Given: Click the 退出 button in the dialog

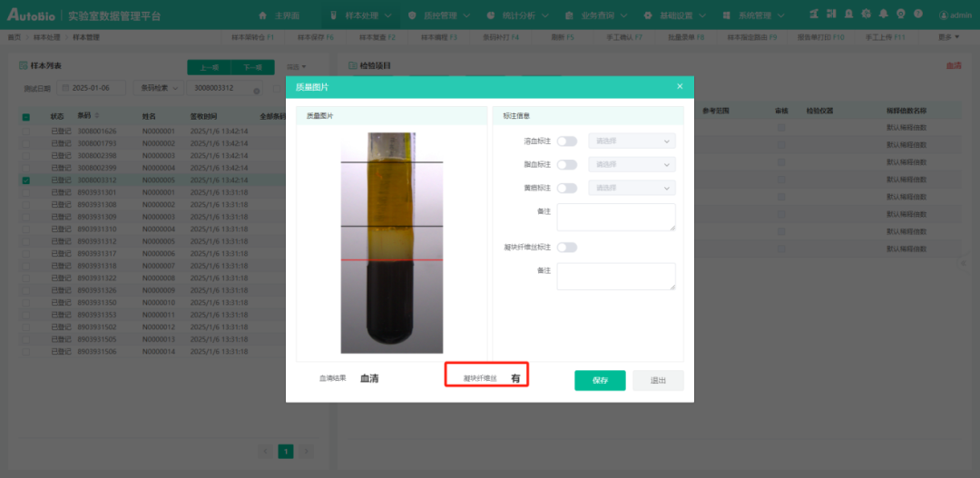Looking at the screenshot, I should tap(658, 381).
